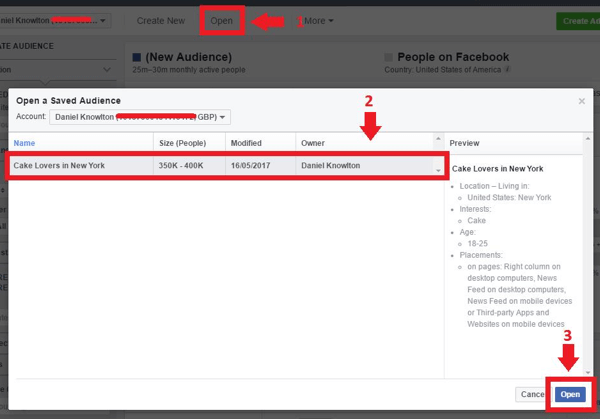Open the top toolbar Open menu item
The image size is (600, 419).
222,21
